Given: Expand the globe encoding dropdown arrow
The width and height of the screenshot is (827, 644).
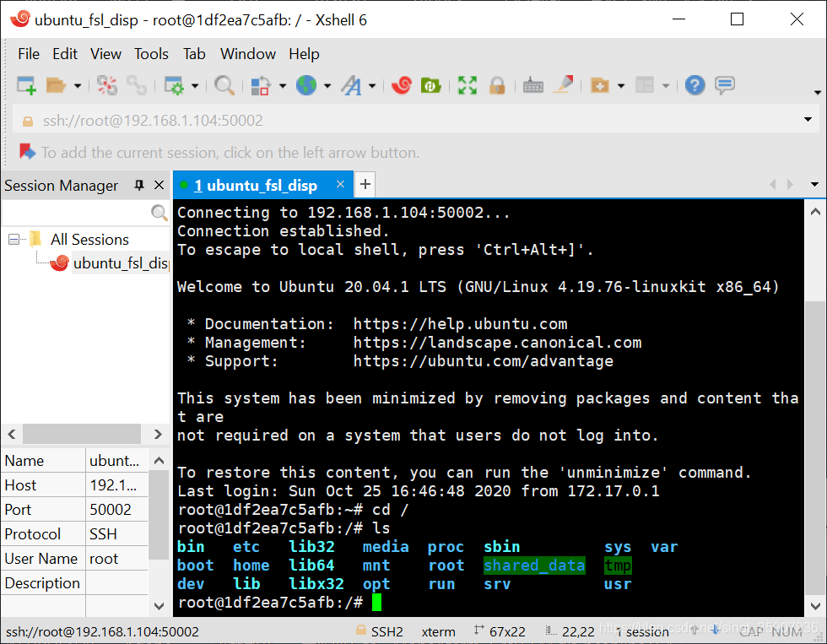Looking at the screenshot, I should point(327,85).
